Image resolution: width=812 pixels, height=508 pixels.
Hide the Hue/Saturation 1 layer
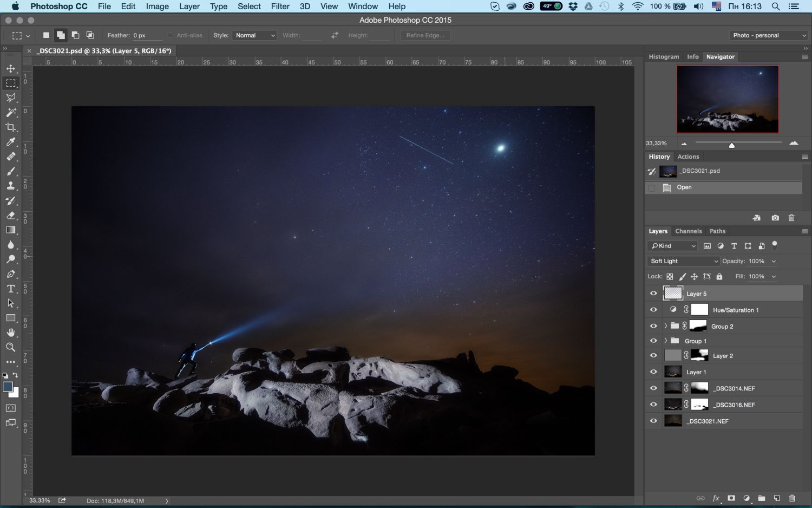click(x=653, y=310)
